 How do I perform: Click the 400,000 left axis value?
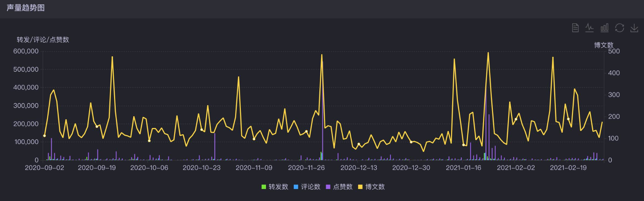(26, 87)
